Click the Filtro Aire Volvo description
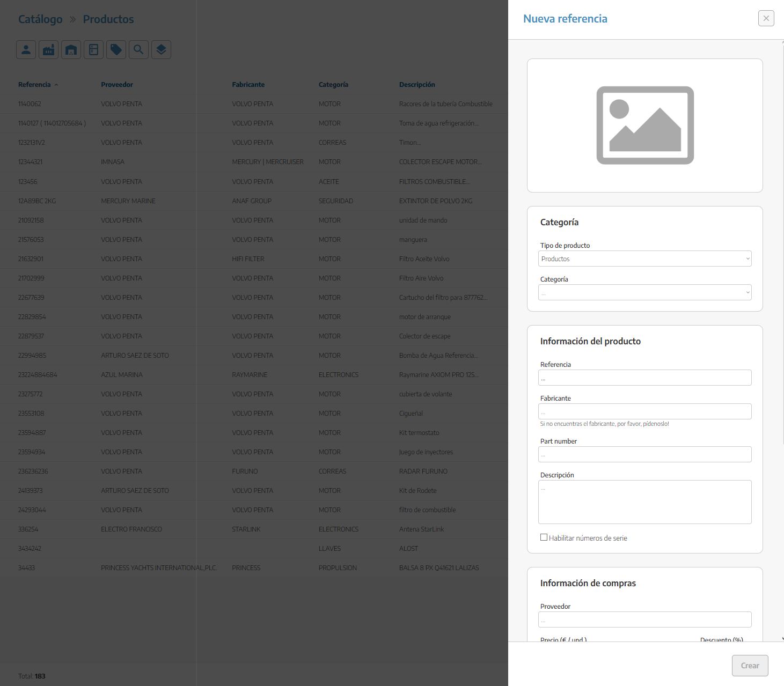The height and width of the screenshot is (686, 784). click(421, 278)
